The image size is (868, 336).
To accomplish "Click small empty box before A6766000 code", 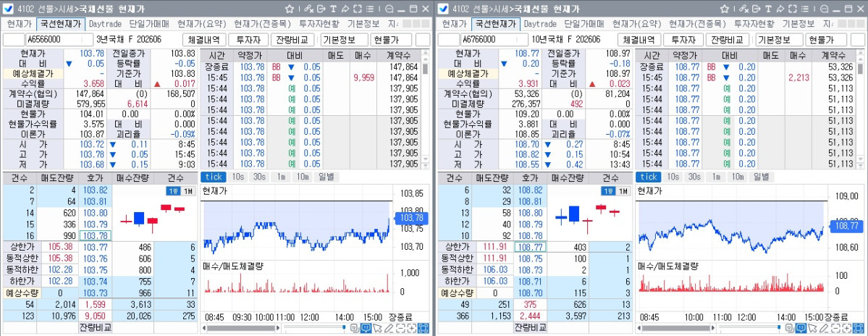I will 448,39.
